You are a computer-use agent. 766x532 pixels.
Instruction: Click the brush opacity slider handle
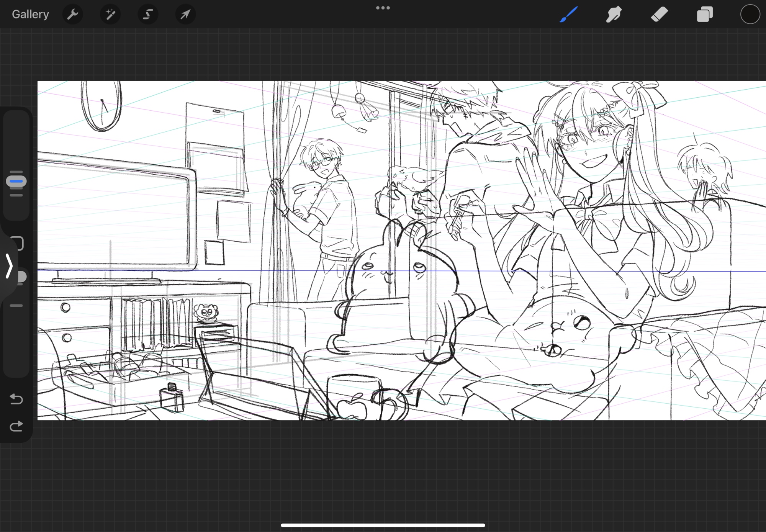click(22, 277)
